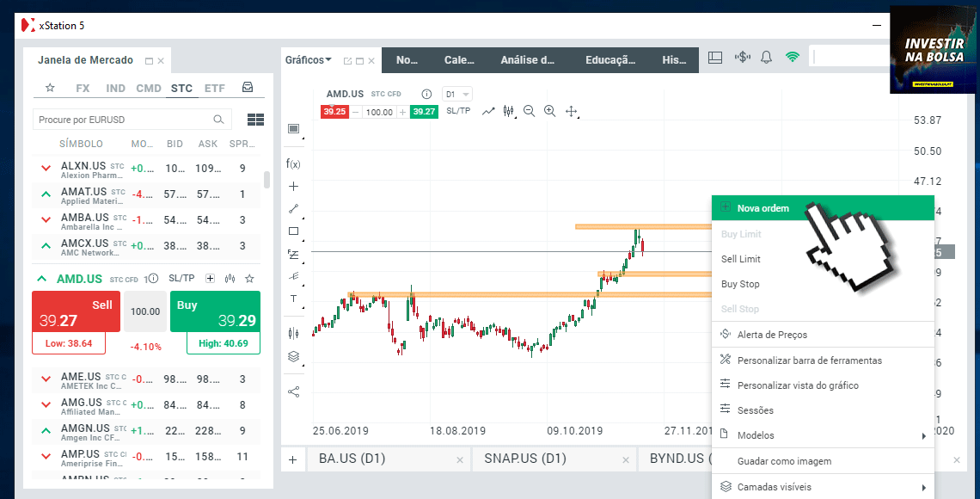This screenshot has height=499, width=980.
Task: Open the inbox tray icon in market tabs
Action: [248, 88]
